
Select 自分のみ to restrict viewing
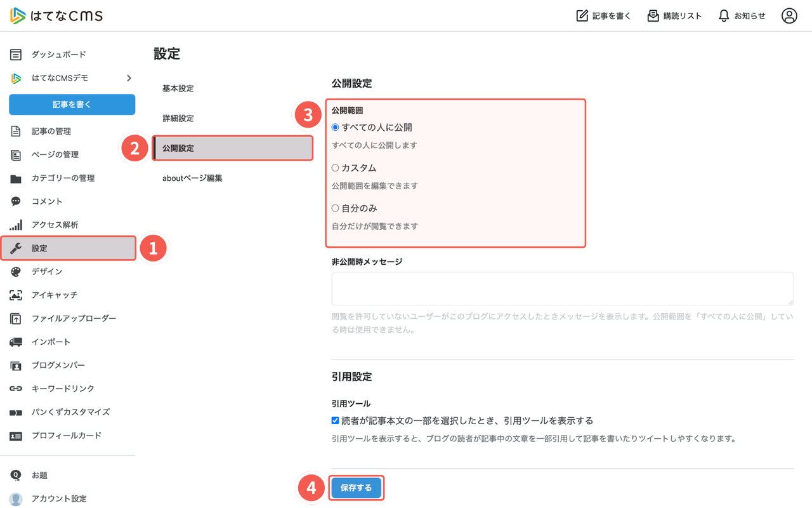point(335,208)
